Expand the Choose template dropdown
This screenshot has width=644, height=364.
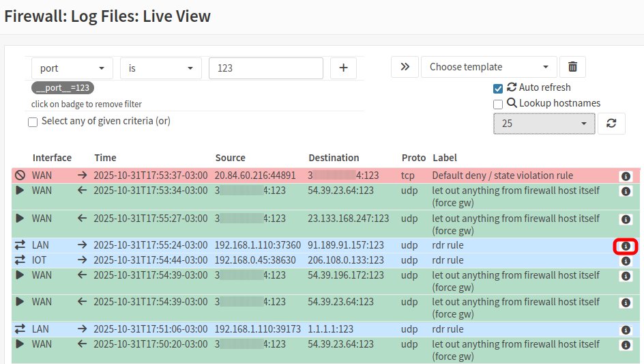pos(488,67)
